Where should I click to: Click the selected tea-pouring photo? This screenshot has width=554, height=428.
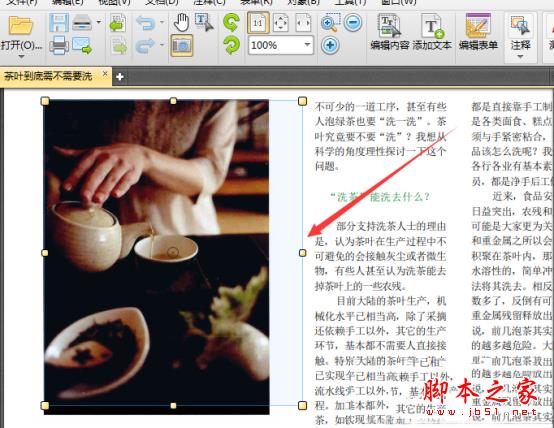click(x=156, y=257)
